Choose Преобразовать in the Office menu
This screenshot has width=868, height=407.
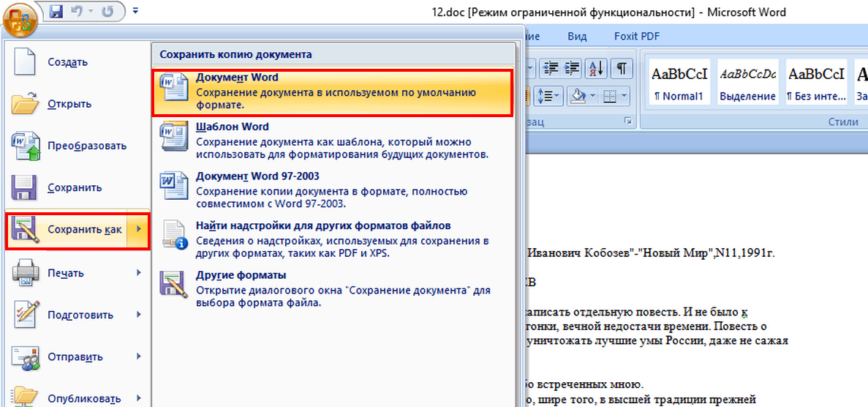[x=77, y=146]
